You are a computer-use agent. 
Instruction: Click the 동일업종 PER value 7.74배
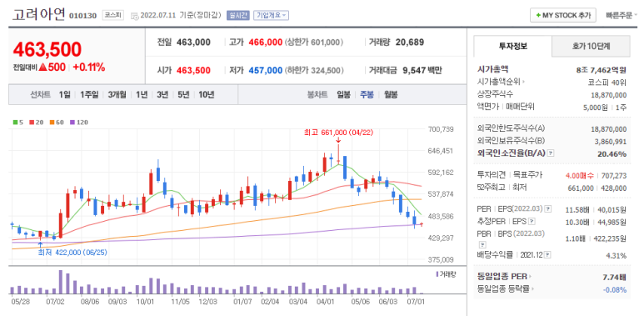[615, 278]
